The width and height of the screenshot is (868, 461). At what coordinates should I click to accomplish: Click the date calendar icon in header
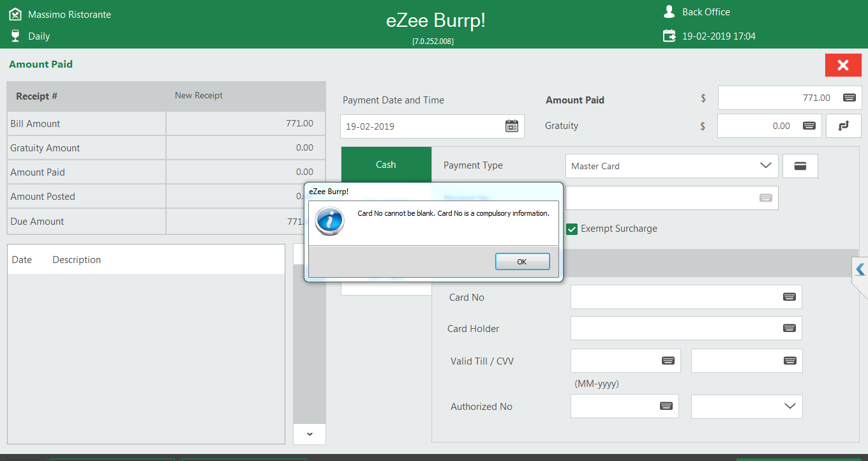point(669,36)
